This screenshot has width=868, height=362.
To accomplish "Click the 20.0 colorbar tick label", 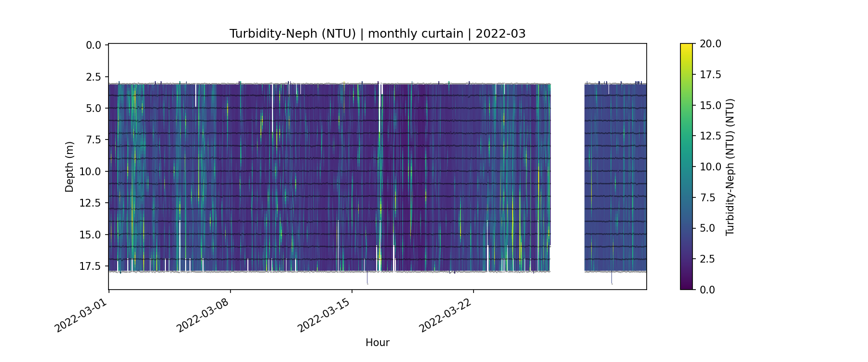I will point(710,44).
